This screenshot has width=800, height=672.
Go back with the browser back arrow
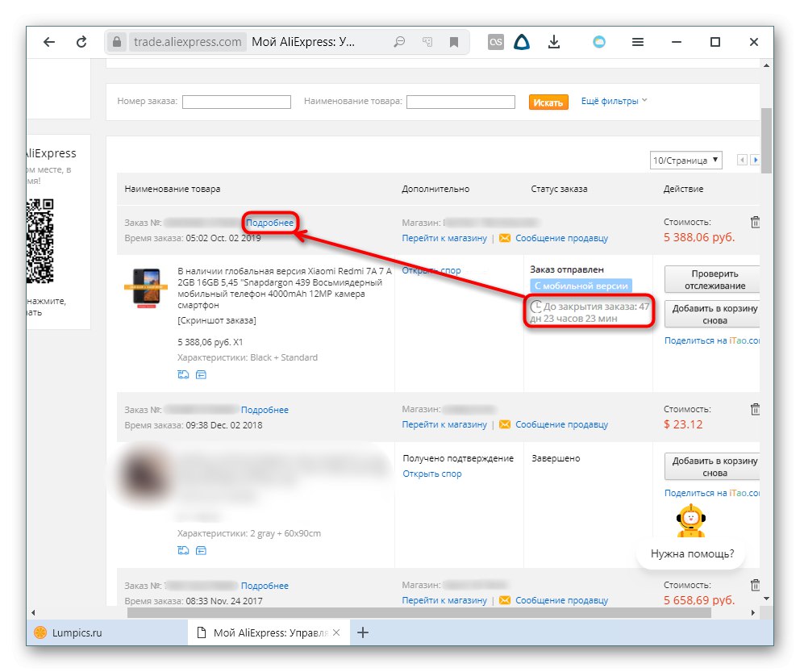click(49, 42)
